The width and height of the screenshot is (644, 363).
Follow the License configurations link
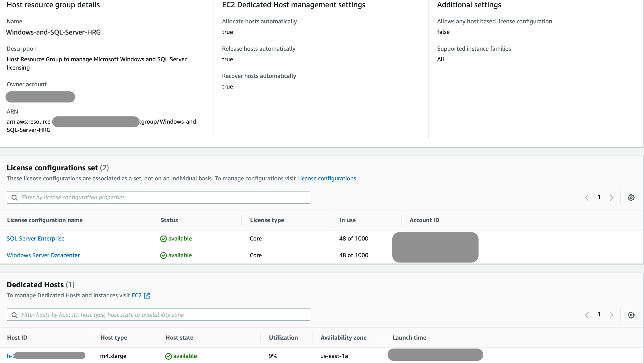point(326,178)
